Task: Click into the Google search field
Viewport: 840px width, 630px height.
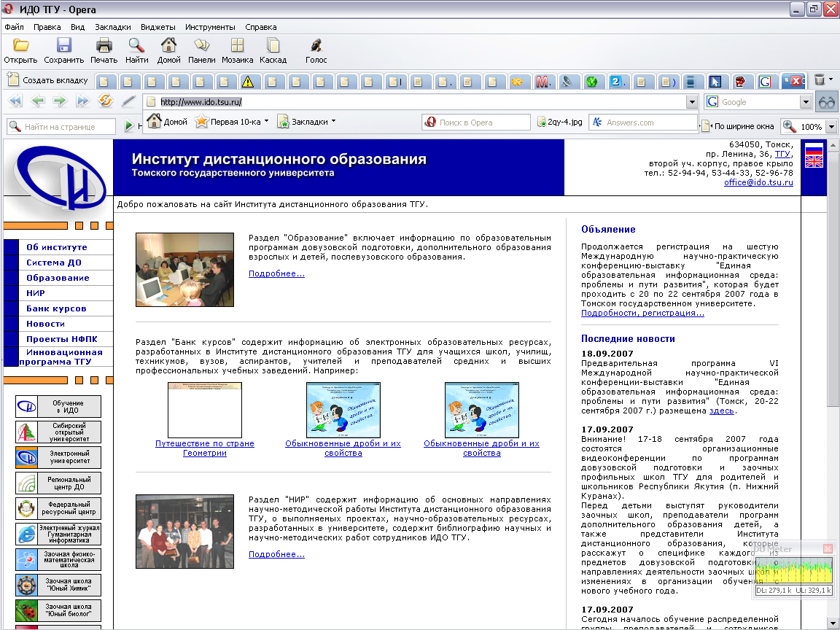Action: 760,102
